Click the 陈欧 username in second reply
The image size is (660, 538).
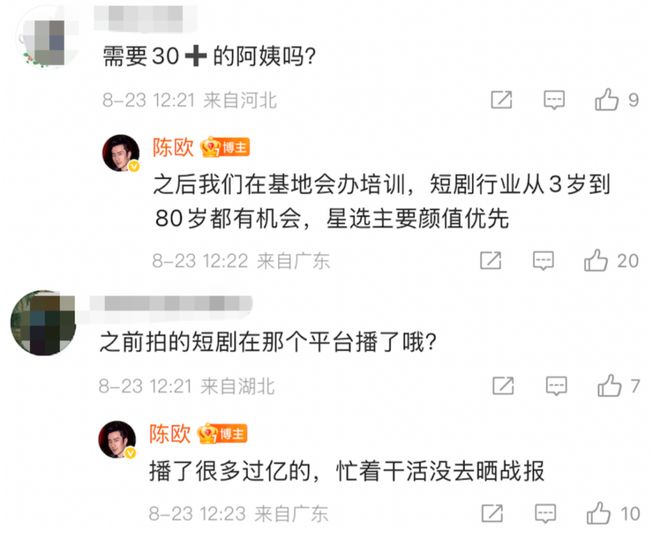tap(170, 433)
